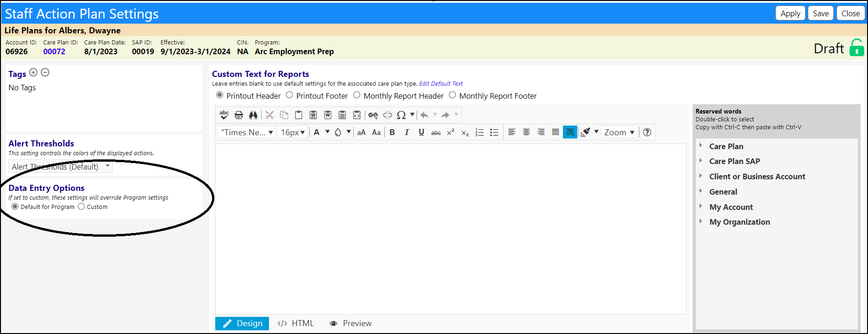Click the plain paste clipboard icon
The image size is (868, 334).
[299, 115]
